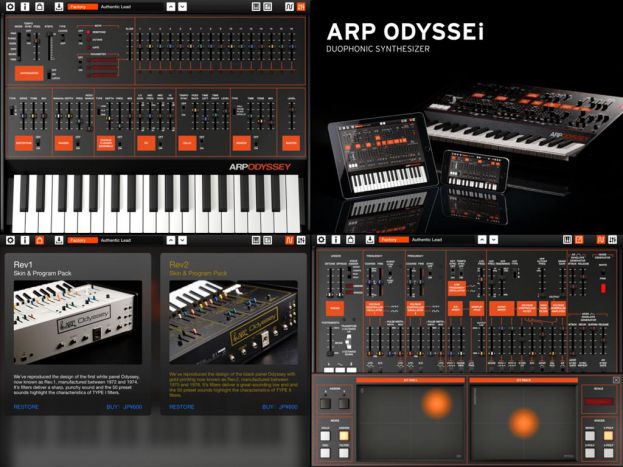Toggle the Distortion effect on/off switch

point(38,143)
